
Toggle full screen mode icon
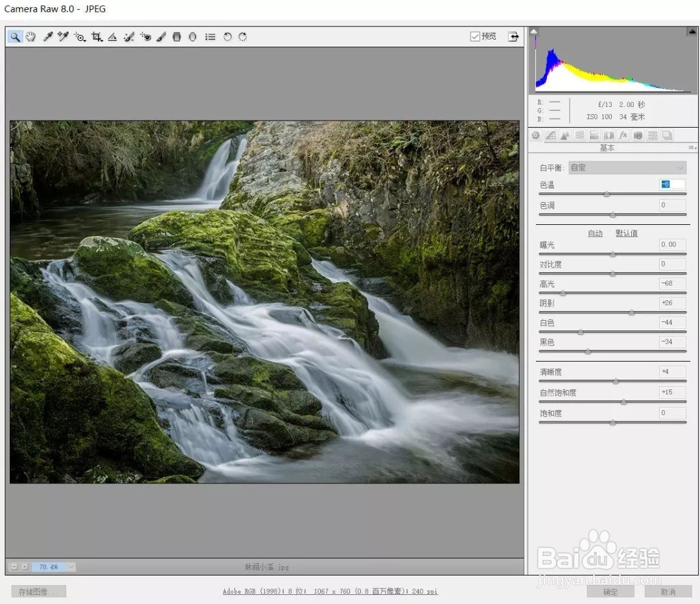click(x=513, y=36)
